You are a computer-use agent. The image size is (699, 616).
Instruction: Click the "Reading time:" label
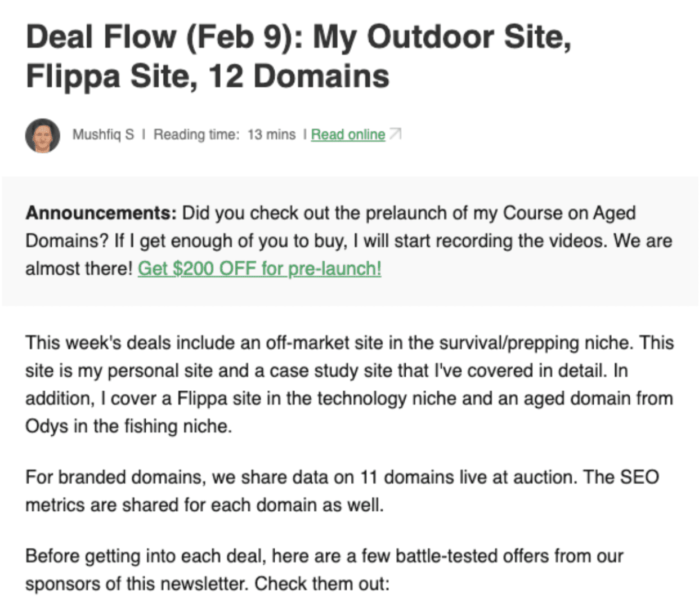point(196,135)
